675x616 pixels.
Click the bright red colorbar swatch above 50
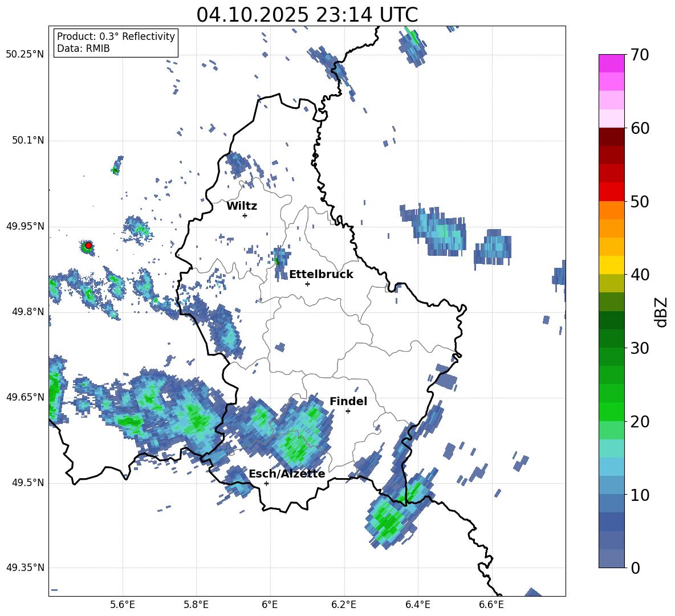pos(612,192)
